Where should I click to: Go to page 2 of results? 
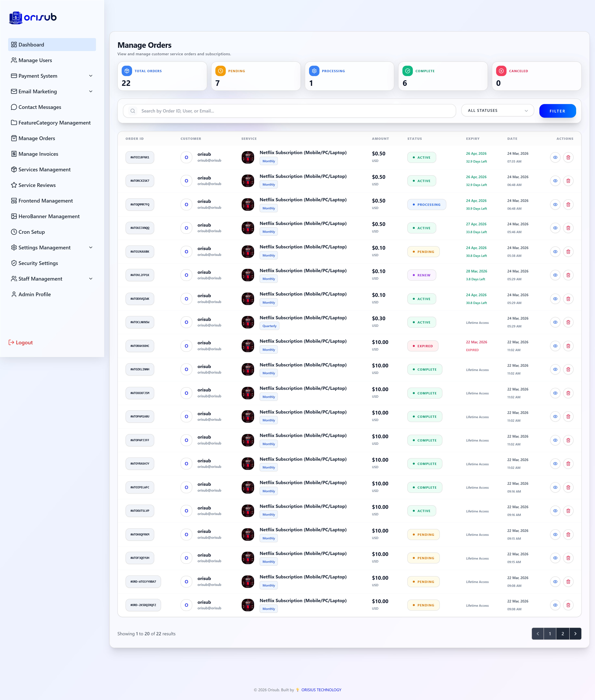click(563, 634)
